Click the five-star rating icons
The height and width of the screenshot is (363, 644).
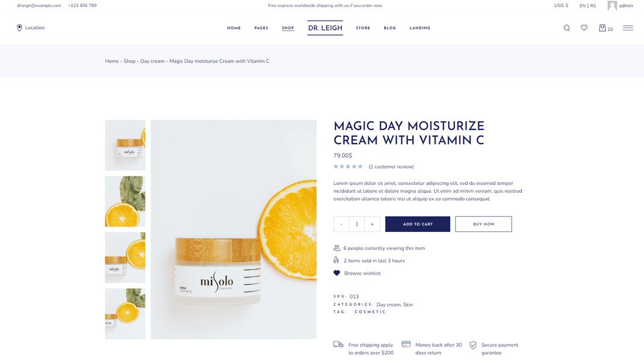(x=348, y=166)
